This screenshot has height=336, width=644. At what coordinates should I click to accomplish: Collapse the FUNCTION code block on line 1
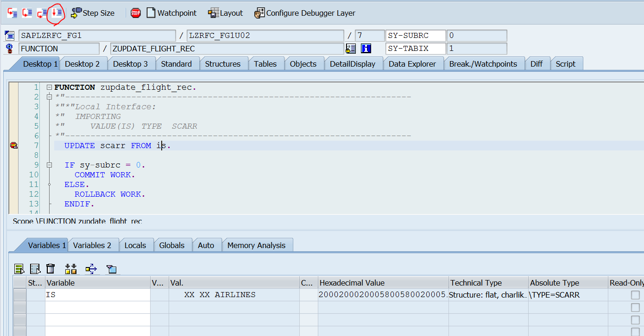click(x=49, y=87)
